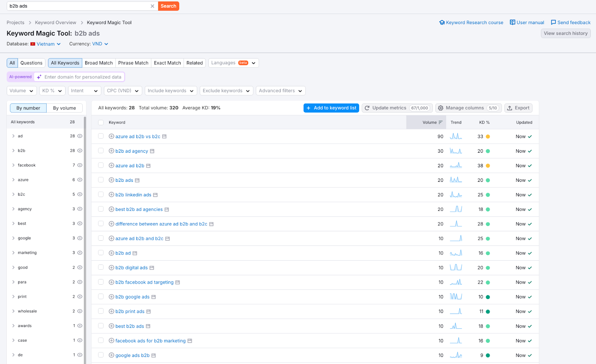The height and width of the screenshot is (364, 596).
Task: Open SERP icon for b2b facebook ad targeting
Action: click(x=178, y=282)
